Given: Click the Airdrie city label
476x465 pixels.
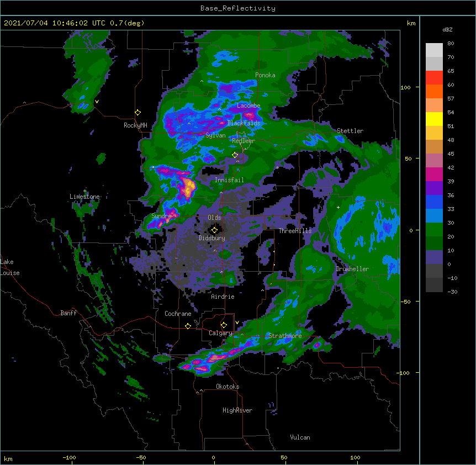Looking at the screenshot, I should coord(223,297).
